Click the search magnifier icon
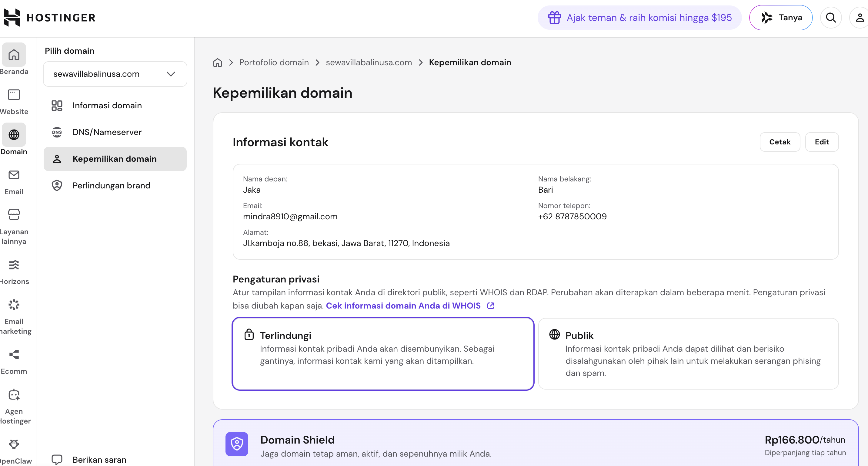This screenshot has width=868, height=466. [831, 18]
